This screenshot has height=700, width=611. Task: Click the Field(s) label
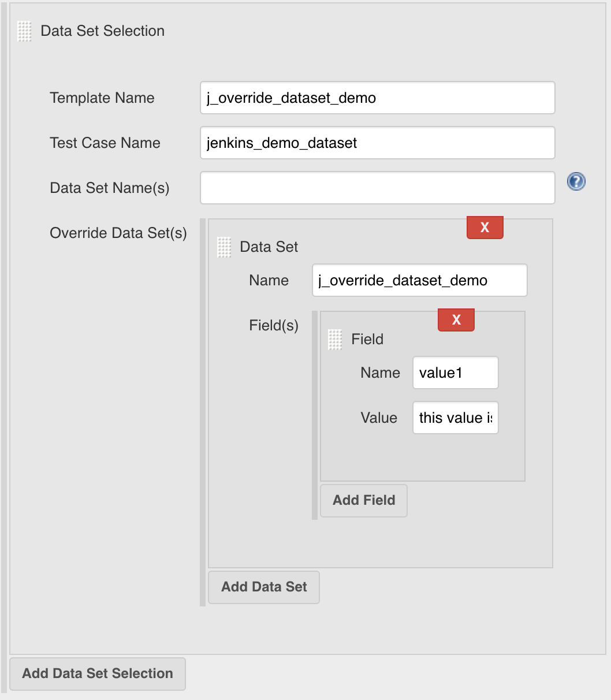tap(273, 325)
